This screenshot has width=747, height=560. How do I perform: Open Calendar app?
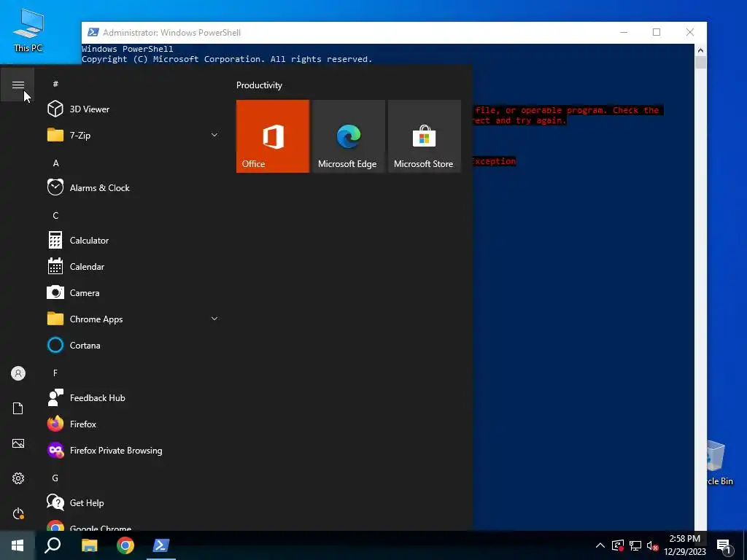tap(133, 267)
